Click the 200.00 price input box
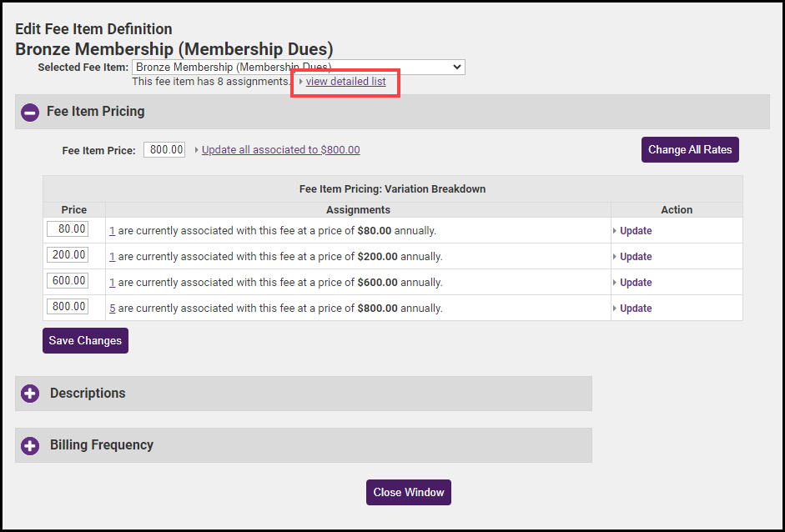 68,255
